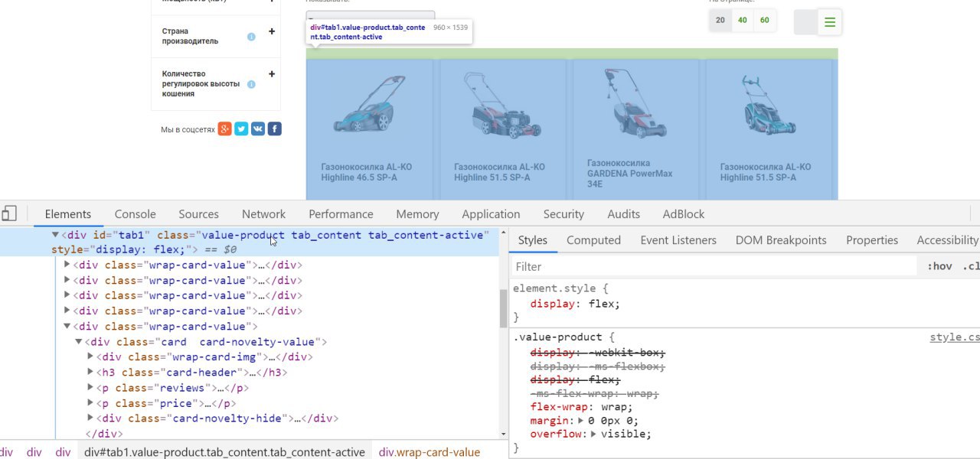The image size is (980, 459).
Task: Open the style.css source link
Action: click(955, 337)
